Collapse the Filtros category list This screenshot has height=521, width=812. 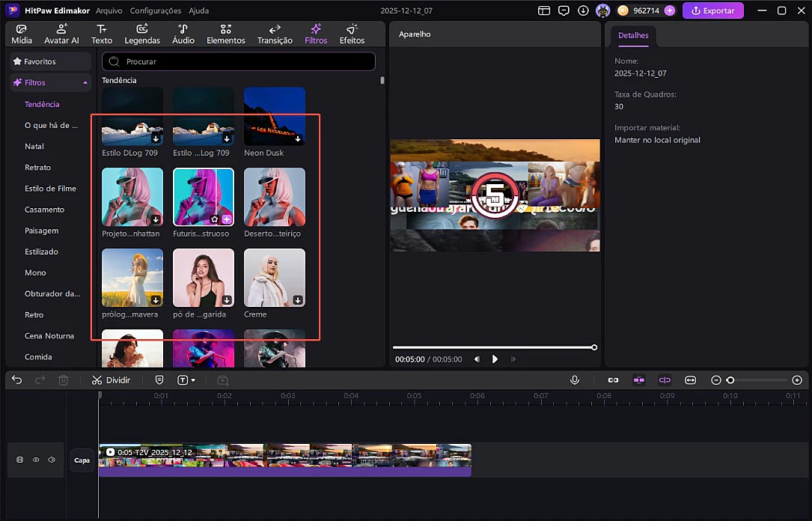[85, 83]
